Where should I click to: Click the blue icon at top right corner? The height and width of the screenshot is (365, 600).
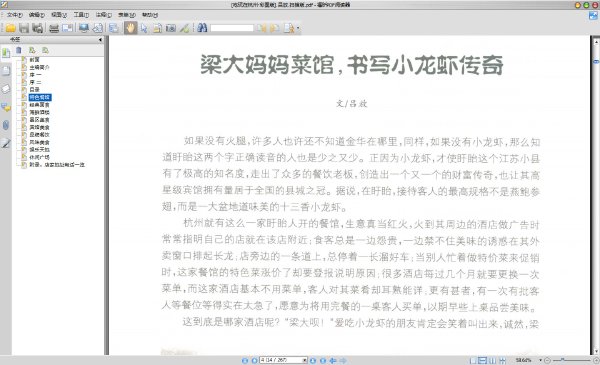(593, 16)
